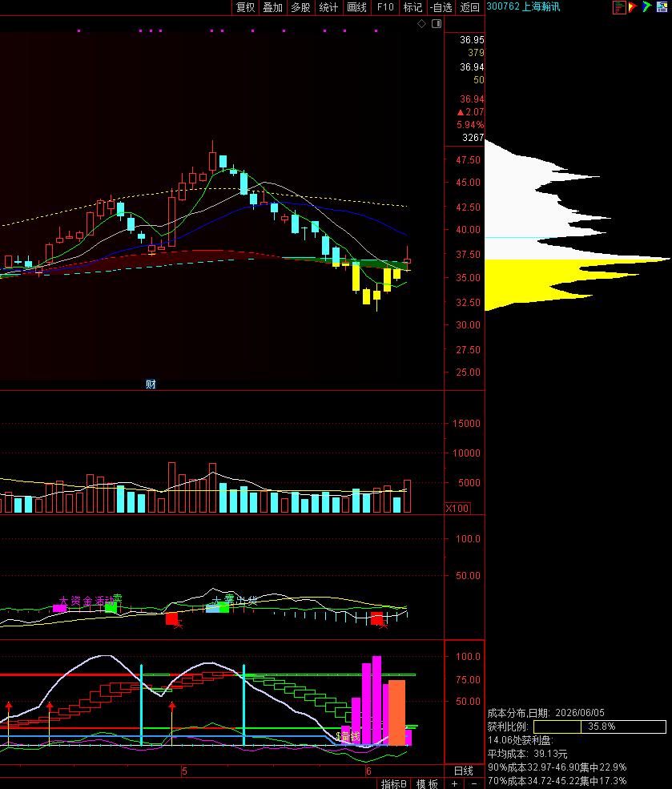Open the 指标B indicator selector
The height and width of the screenshot is (789, 672).
393,783
